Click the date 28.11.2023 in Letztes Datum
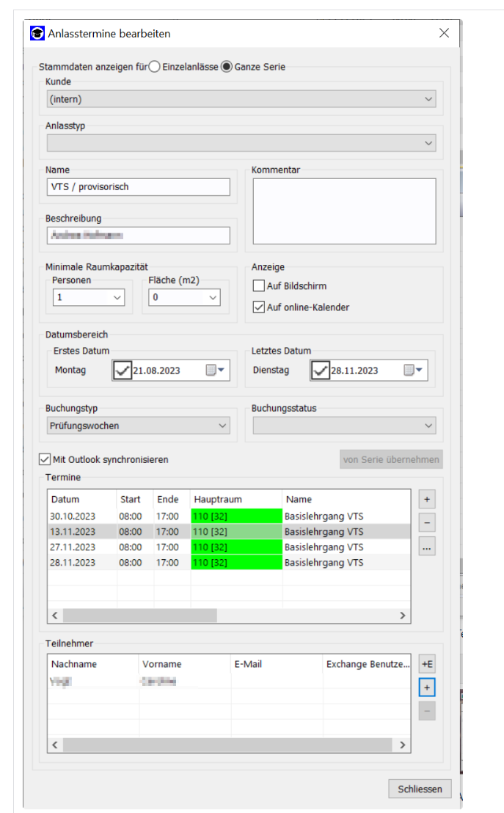 (x=354, y=371)
